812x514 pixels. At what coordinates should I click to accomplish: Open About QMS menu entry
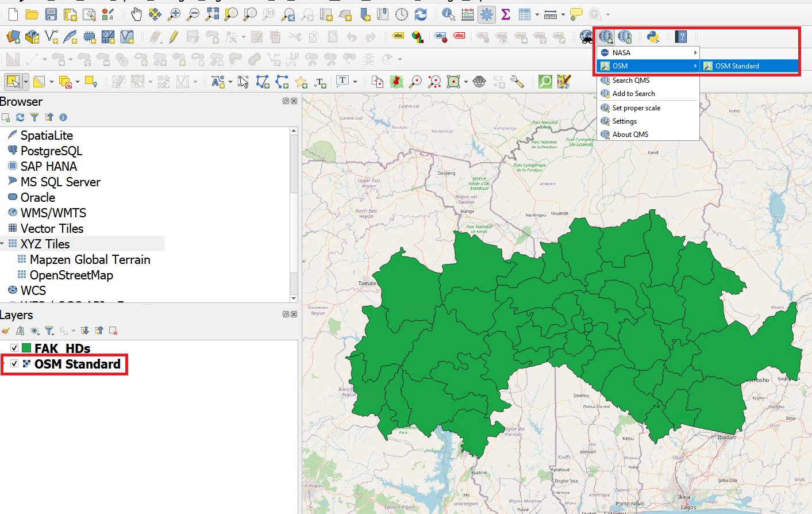[648, 135]
